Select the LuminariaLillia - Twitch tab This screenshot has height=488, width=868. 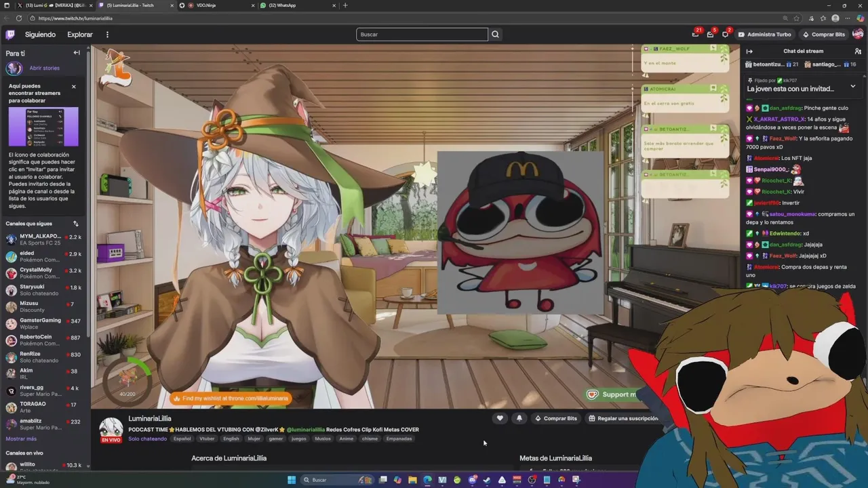136,5
